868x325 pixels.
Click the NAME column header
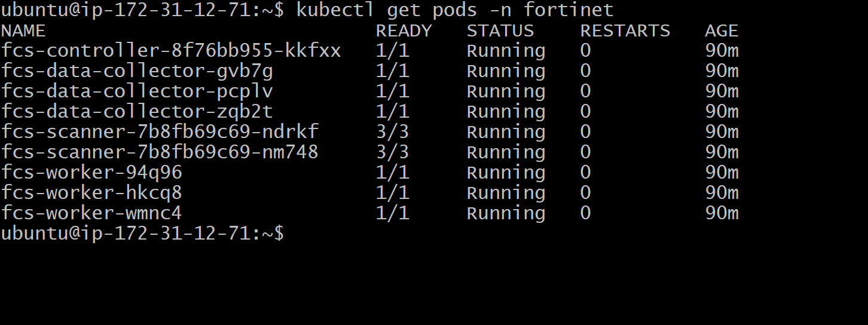pos(23,31)
